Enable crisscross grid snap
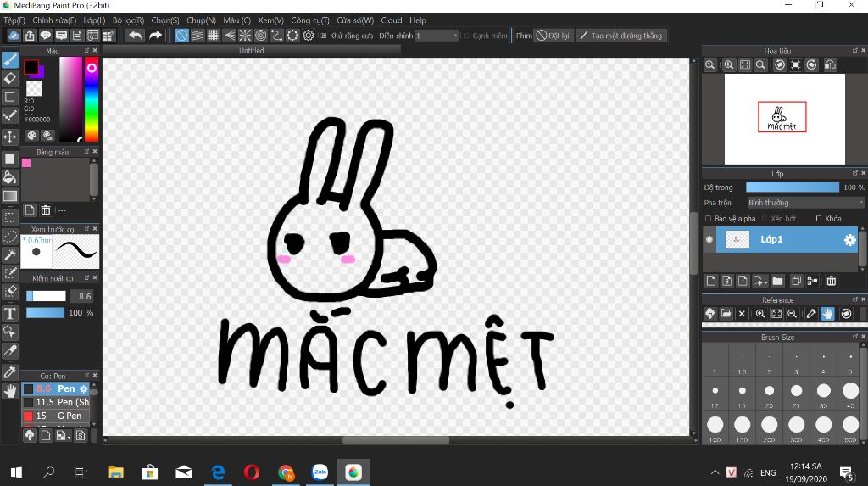The height and width of the screenshot is (486, 868). (213, 36)
